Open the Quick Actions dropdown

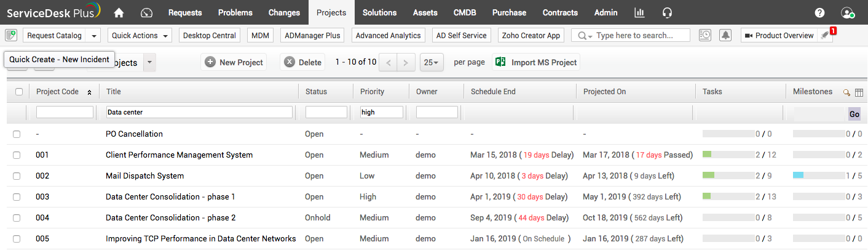coord(140,36)
